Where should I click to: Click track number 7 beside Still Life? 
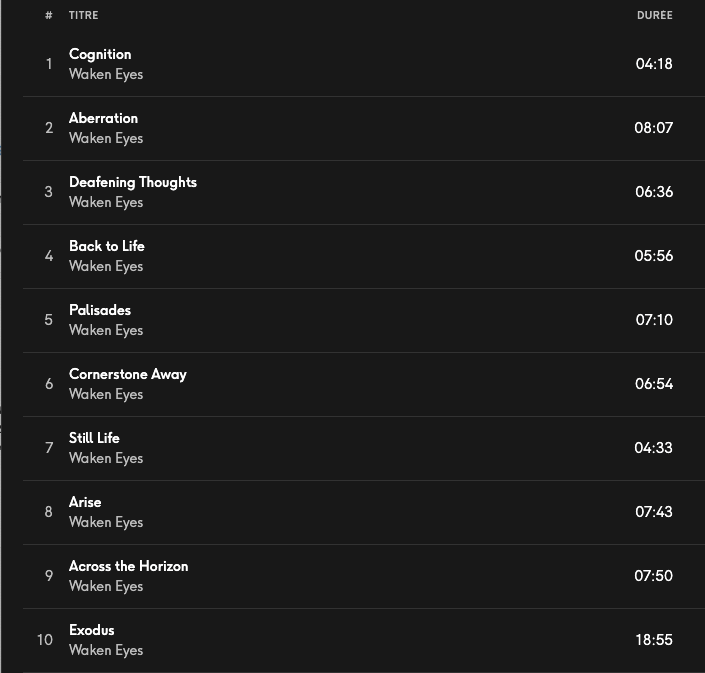pyautogui.click(x=48, y=448)
